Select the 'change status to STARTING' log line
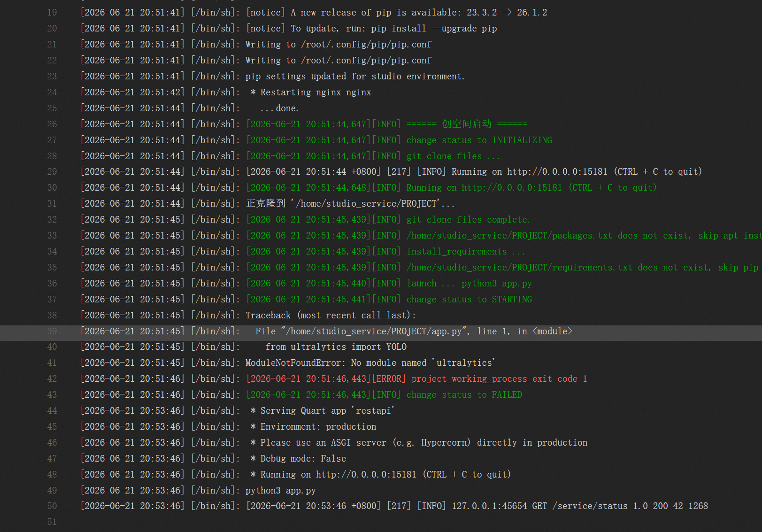Viewport: 762px width, 532px height. tap(306, 299)
